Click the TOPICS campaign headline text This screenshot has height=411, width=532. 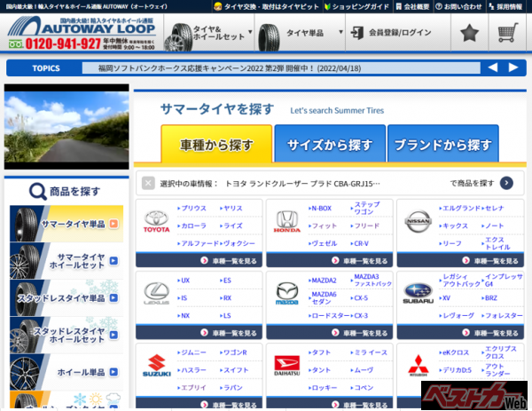[x=230, y=68]
